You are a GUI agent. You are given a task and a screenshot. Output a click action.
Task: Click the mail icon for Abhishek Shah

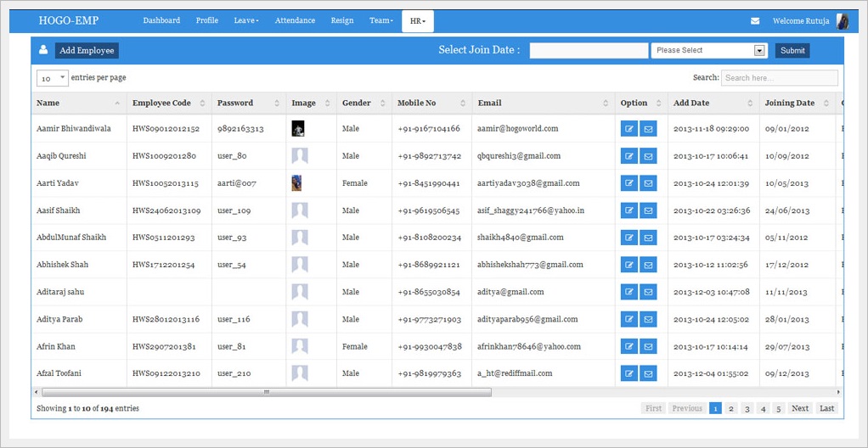648,265
